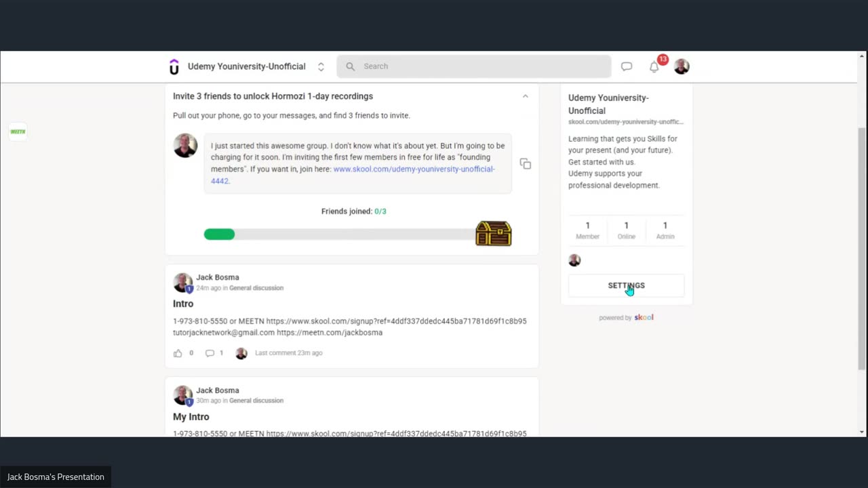Click Jack Bosma's Presentation label

[56, 476]
